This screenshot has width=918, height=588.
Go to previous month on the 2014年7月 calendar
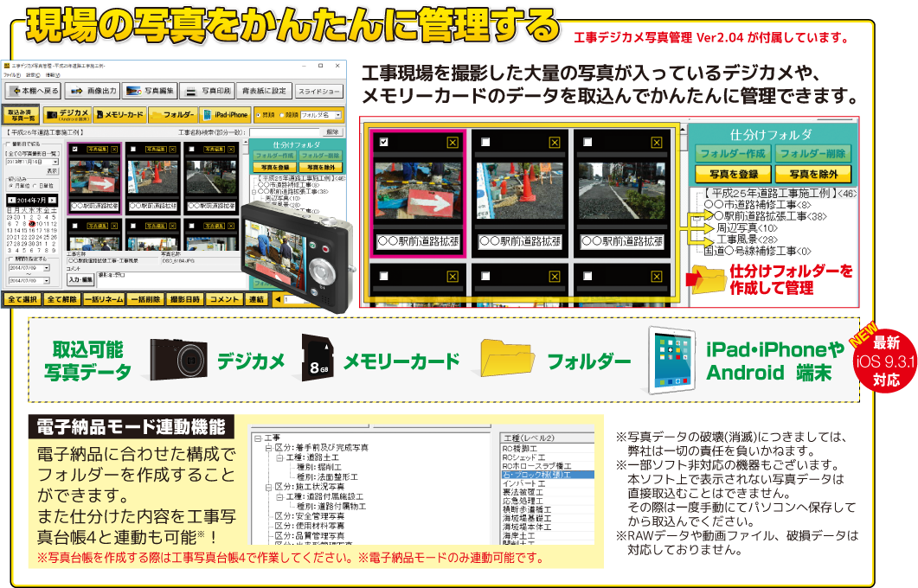click(12, 200)
